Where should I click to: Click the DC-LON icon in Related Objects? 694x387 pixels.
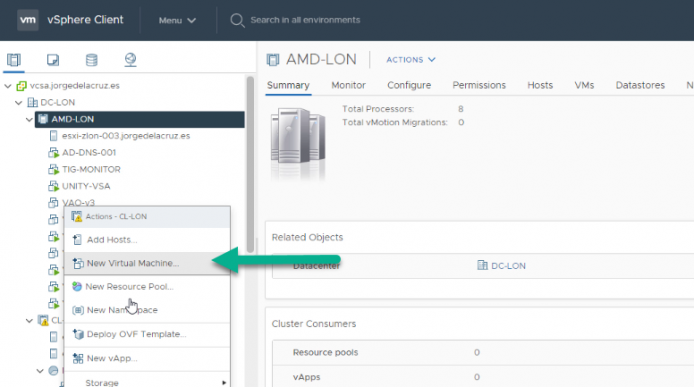[x=482, y=265]
